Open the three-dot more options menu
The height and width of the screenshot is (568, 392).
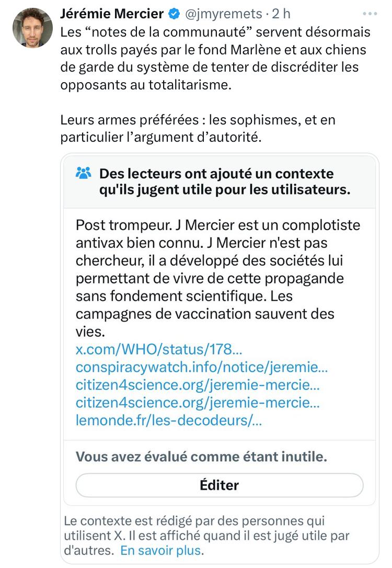[x=370, y=14]
